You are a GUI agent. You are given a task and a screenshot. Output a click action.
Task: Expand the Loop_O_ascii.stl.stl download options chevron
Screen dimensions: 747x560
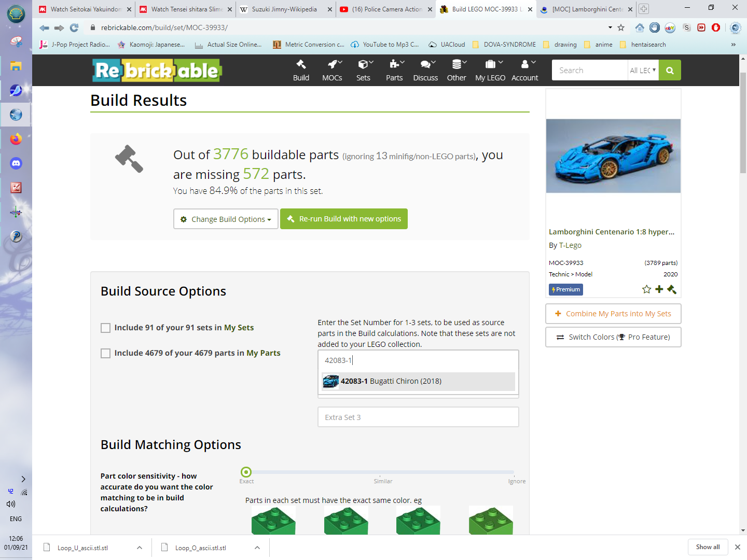pos(257,548)
